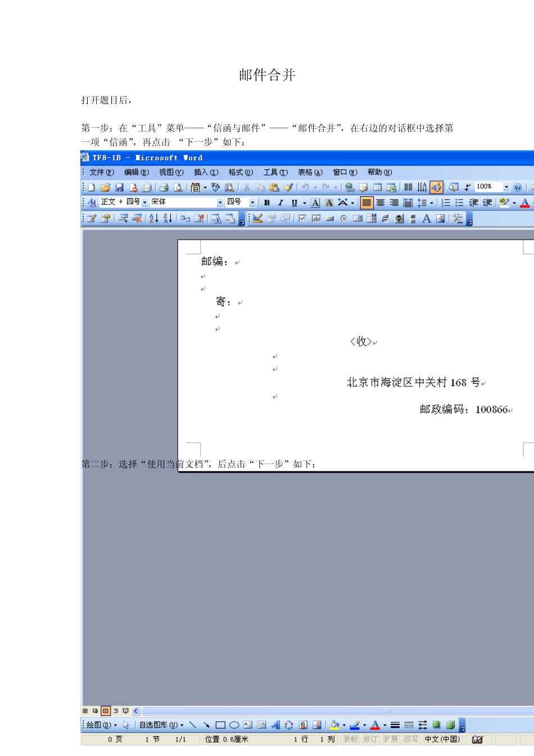Viewport: 534px width, 756px height.
Task: Click the Format Painter brush icon
Action: tap(288, 187)
